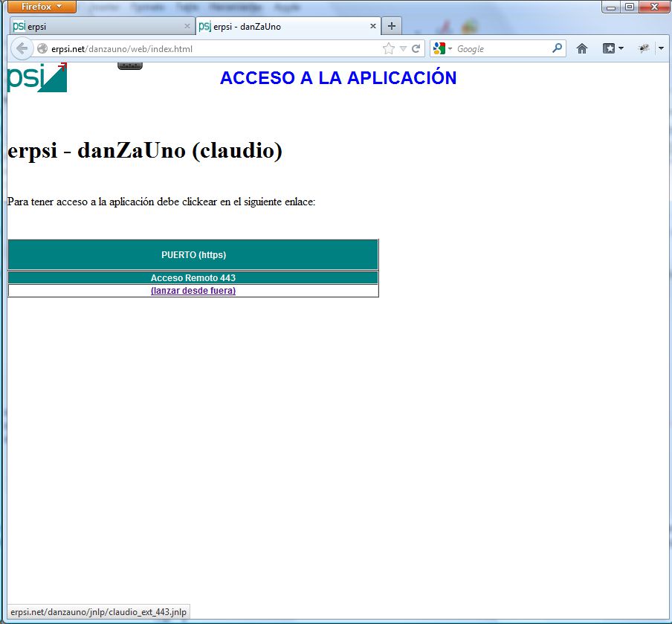The height and width of the screenshot is (624, 672).
Task: Expand the add-on toolbar dropdown arrow
Action: click(x=662, y=48)
